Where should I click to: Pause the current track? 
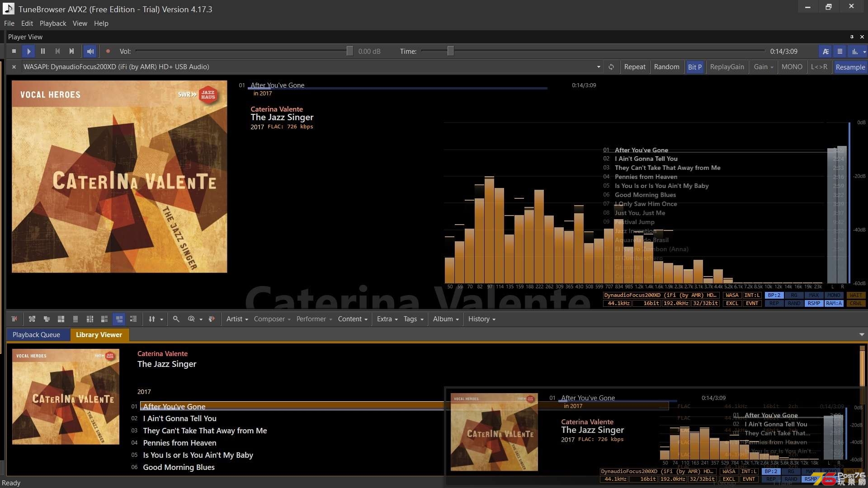tap(43, 52)
